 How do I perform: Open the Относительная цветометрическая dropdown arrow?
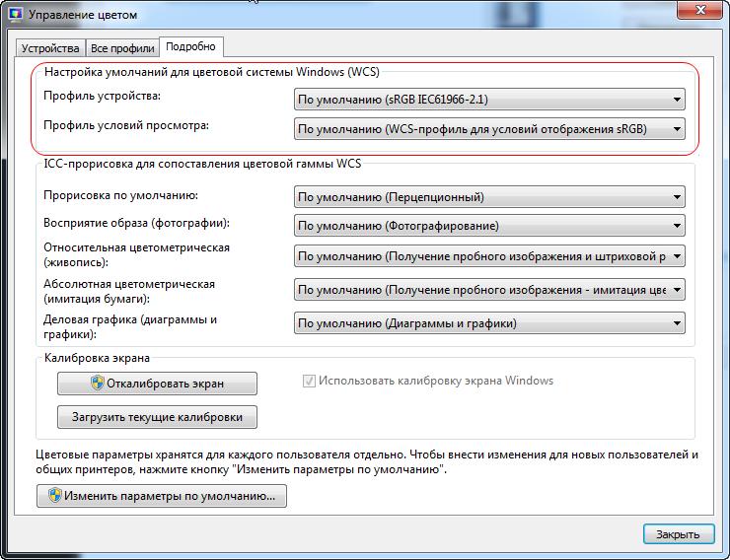tap(678, 255)
